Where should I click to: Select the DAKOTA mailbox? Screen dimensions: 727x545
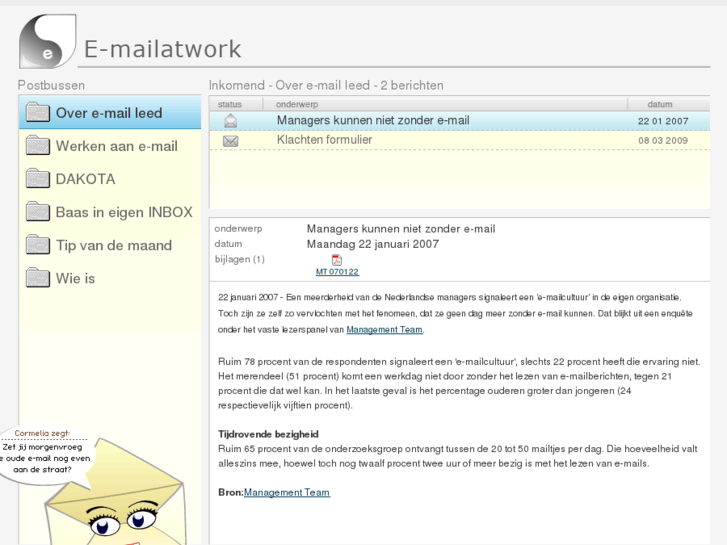[x=110, y=179]
